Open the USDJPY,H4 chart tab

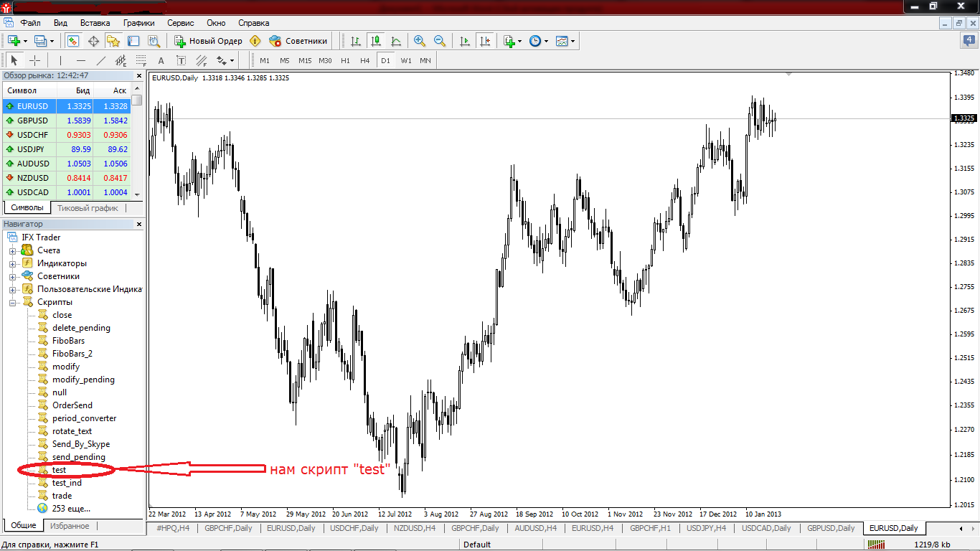coord(706,528)
